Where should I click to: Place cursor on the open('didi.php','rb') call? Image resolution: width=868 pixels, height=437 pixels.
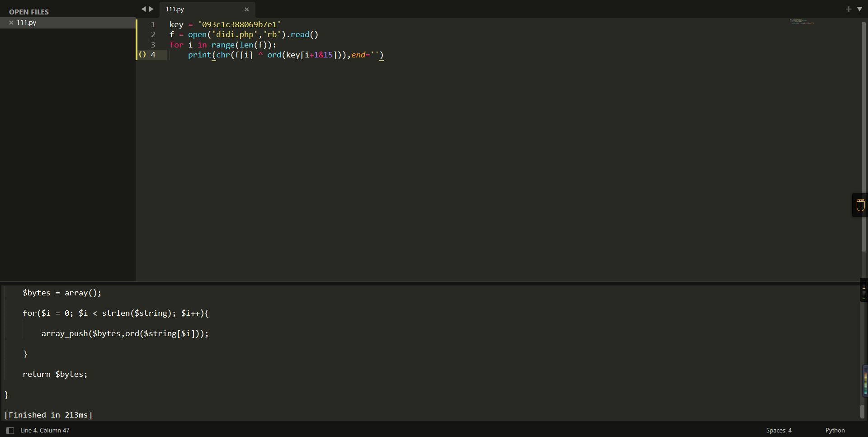tap(237, 34)
